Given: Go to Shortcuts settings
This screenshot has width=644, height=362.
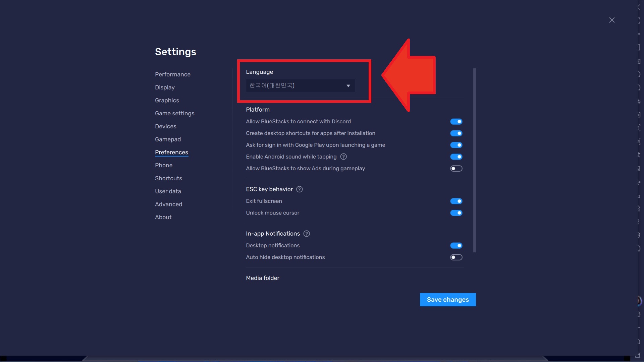Looking at the screenshot, I should tap(168, 178).
